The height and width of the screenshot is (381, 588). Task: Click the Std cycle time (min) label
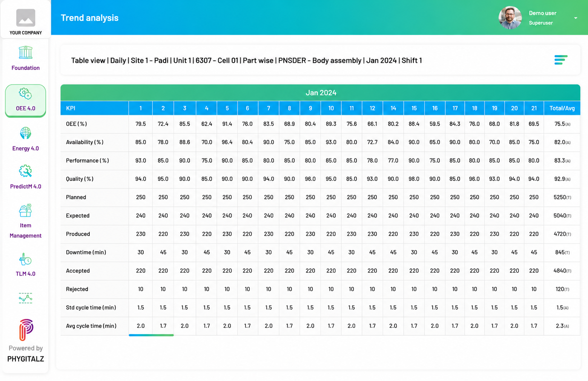(x=91, y=308)
